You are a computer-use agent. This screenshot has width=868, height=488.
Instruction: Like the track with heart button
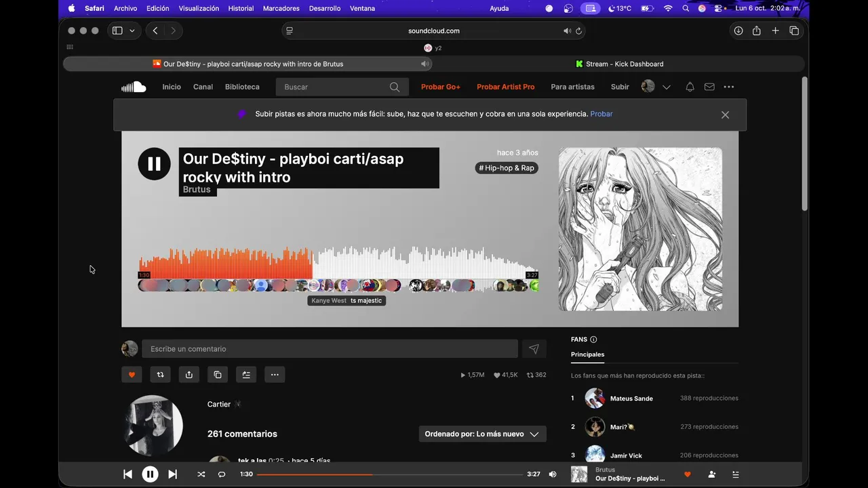[x=132, y=375]
